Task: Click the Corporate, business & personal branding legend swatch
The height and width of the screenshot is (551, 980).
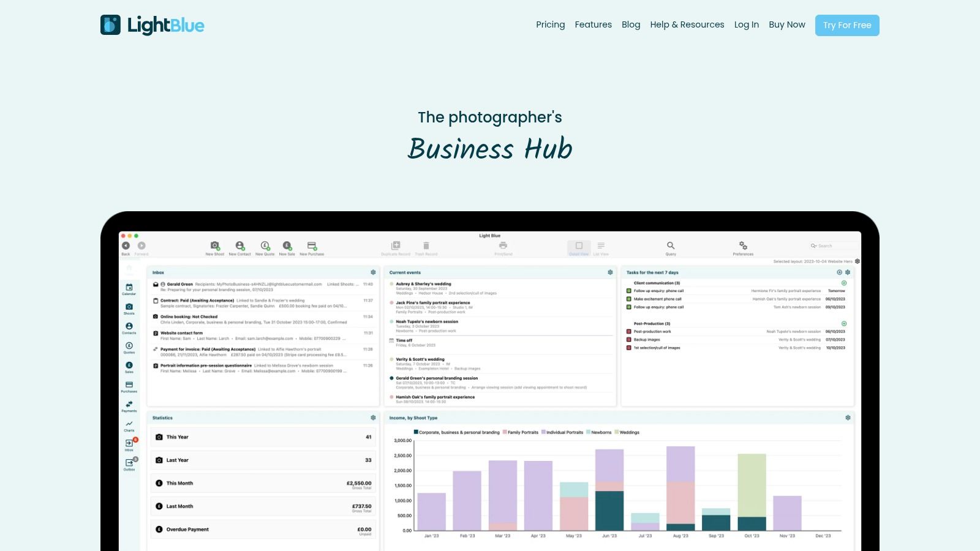Action: [416, 432]
